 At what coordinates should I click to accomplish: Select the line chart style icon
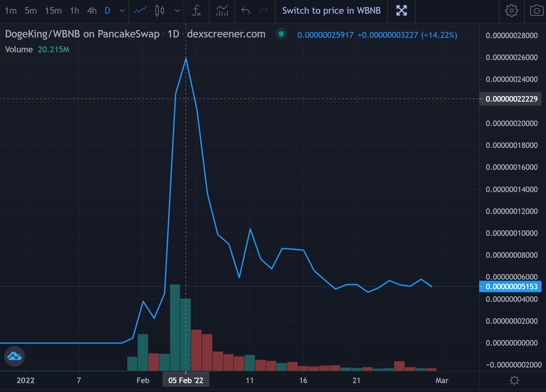pos(140,10)
